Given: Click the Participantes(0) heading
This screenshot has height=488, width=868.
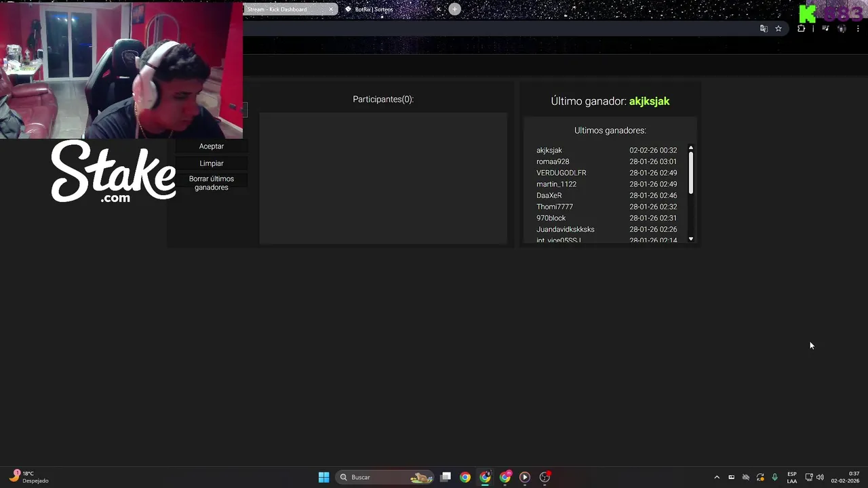Looking at the screenshot, I should coord(383,99).
